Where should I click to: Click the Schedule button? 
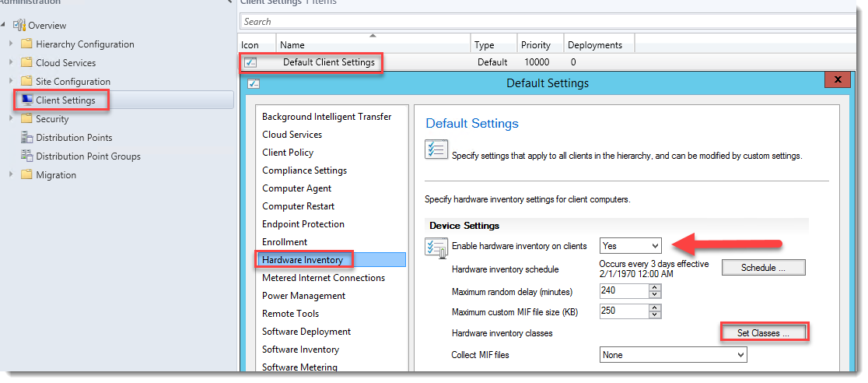pos(763,268)
